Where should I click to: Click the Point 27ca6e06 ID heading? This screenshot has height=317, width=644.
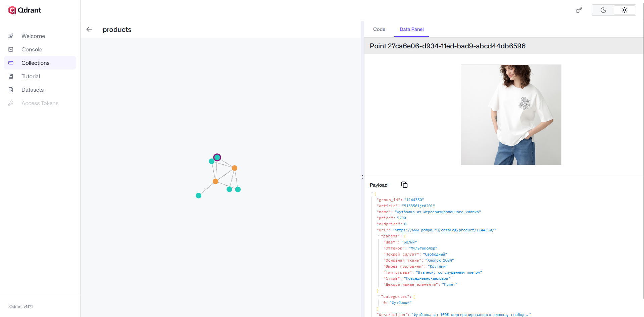[448, 46]
